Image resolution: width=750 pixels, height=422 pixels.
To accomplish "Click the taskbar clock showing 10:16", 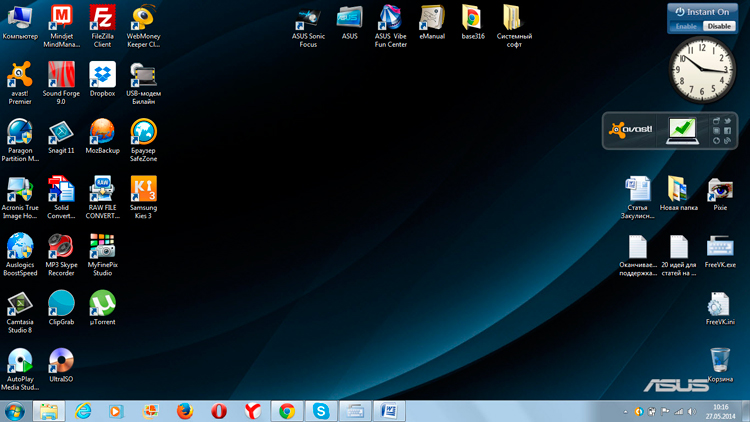I will (x=721, y=411).
